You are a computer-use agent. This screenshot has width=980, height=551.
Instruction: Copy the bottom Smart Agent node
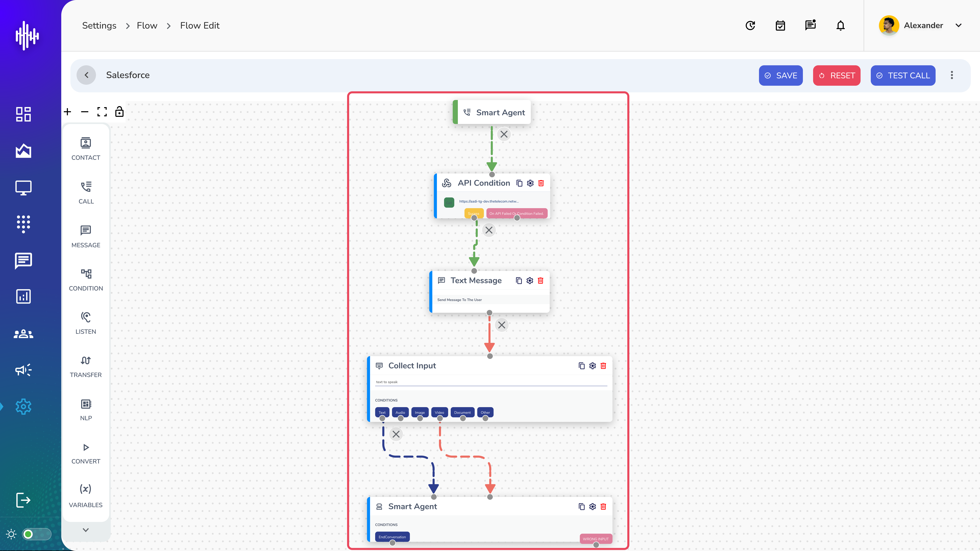582,506
